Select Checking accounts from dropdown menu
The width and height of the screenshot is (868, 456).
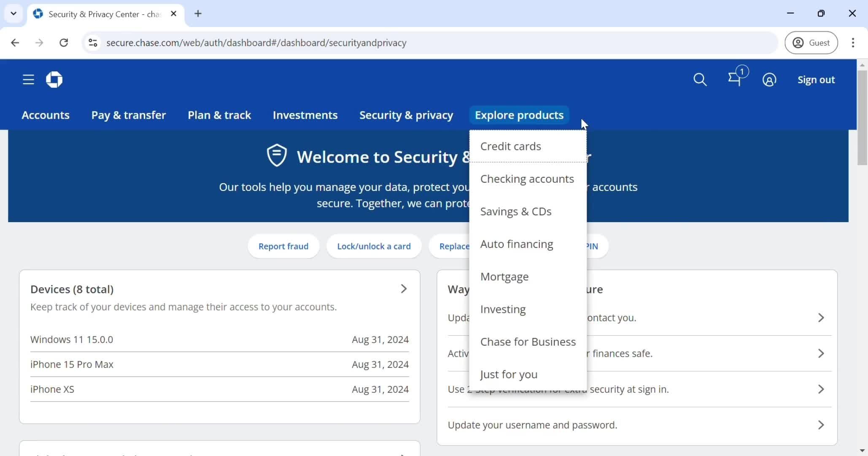point(527,178)
